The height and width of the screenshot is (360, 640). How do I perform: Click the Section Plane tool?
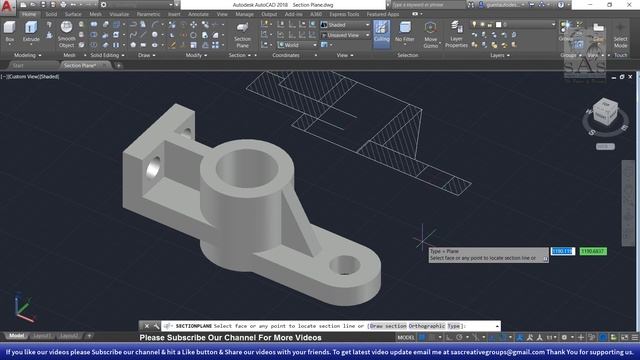pyautogui.click(x=242, y=35)
